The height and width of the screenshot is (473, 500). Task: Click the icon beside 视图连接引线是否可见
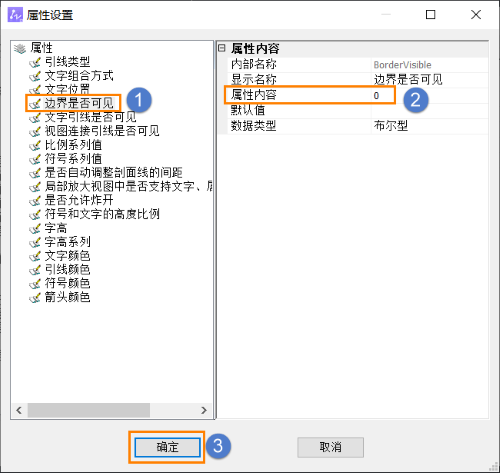point(35,131)
